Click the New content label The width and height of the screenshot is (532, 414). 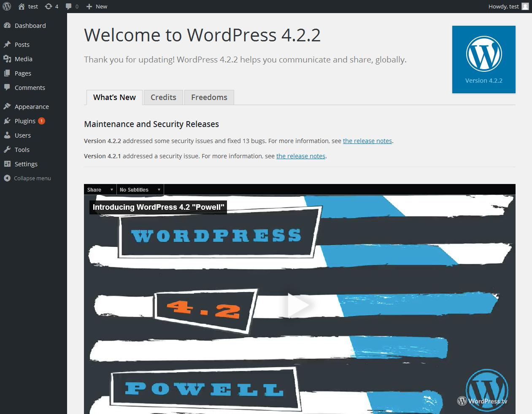101,6
